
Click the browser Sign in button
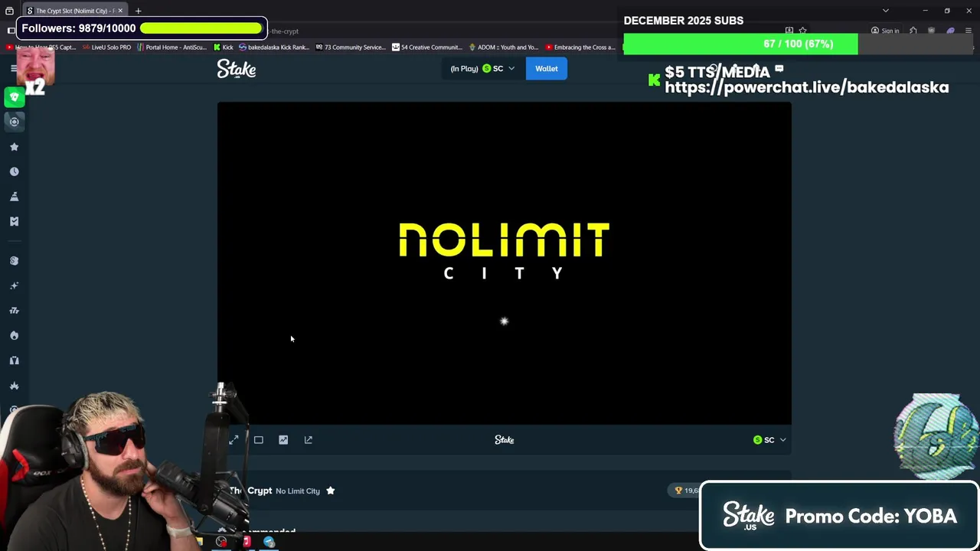885,31
